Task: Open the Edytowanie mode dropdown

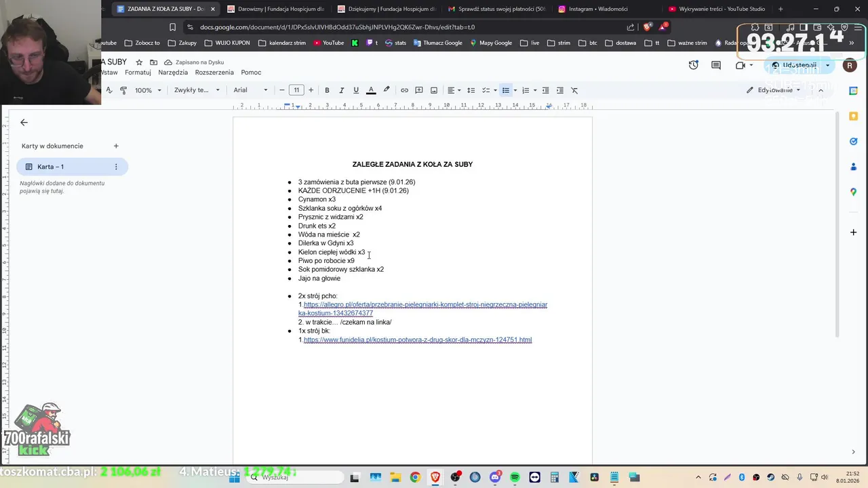Action: [774, 90]
